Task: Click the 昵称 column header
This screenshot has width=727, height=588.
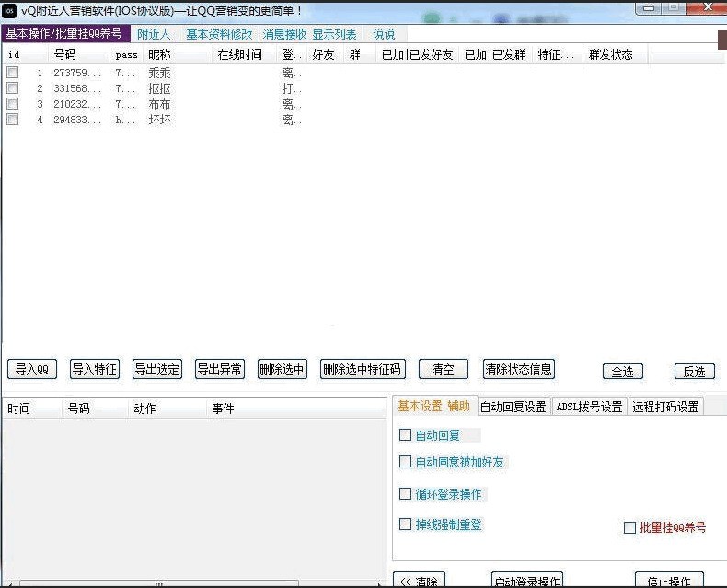Action: point(178,54)
